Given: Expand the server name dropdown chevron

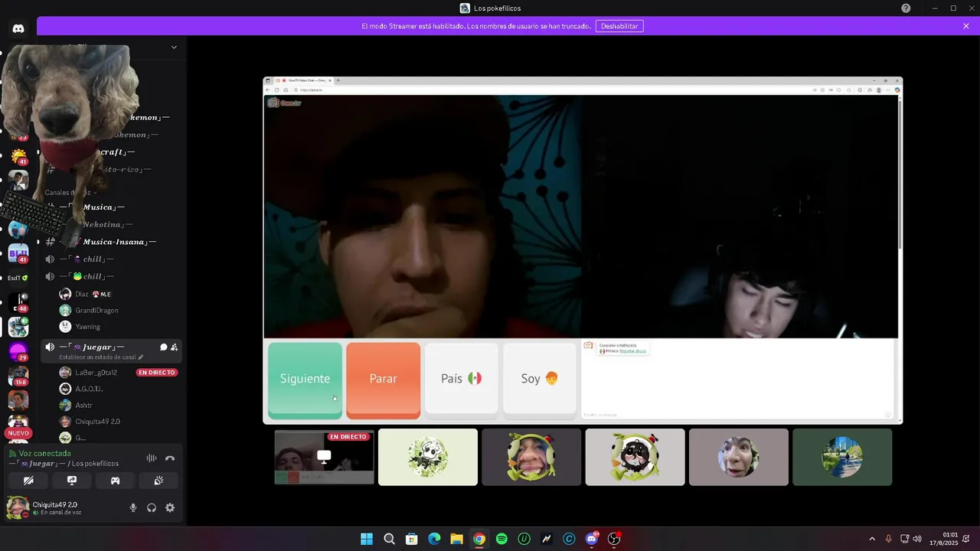Looking at the screenshot, I should click(x=174, y=47).
